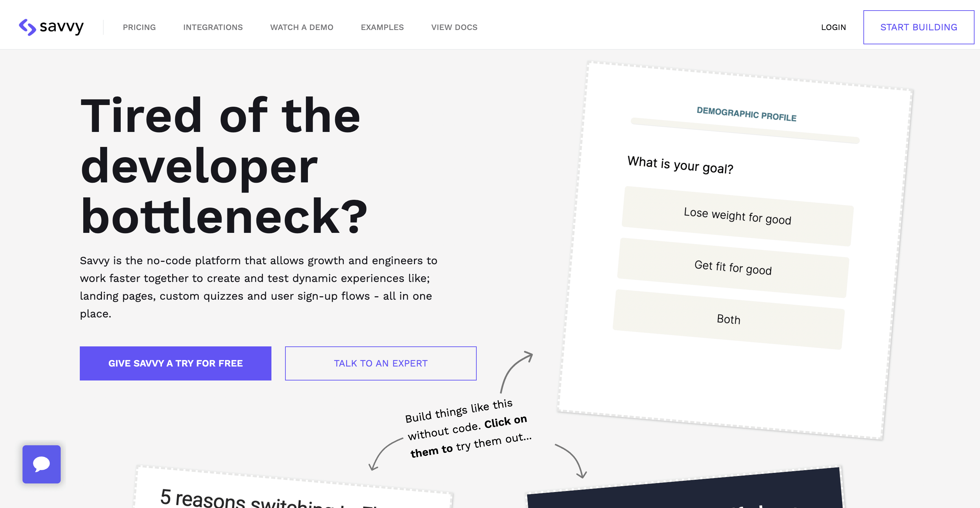The height and width of the screenshot is (508, 980).
Task: Click LOGIN button
Action: tap(833, 27)
